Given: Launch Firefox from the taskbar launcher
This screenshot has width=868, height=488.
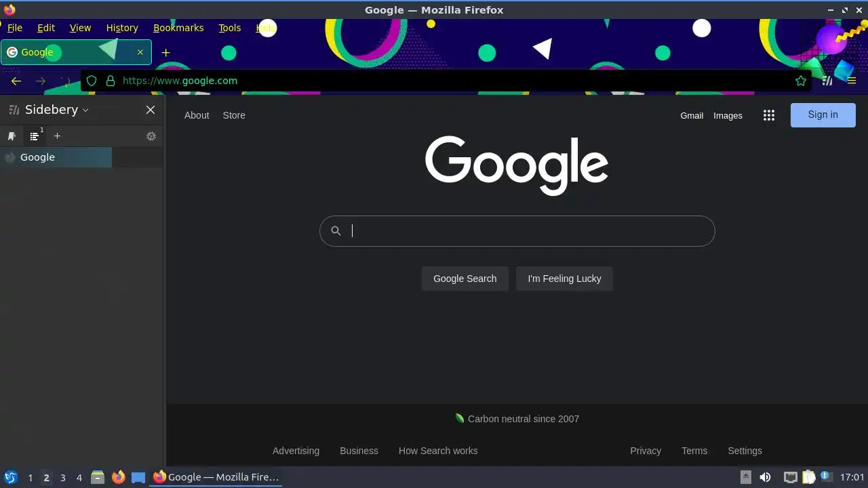Looking at the screenshot, I should click(118, 477).
